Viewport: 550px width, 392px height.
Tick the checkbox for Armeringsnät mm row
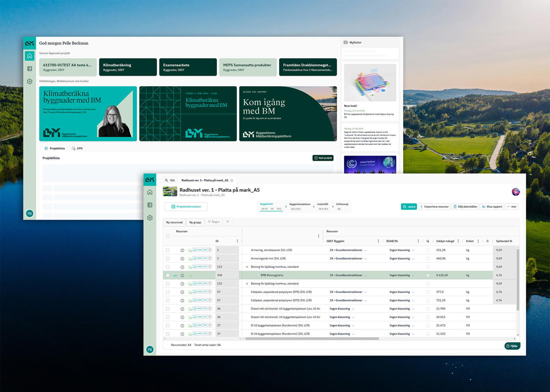click(168, 259)
